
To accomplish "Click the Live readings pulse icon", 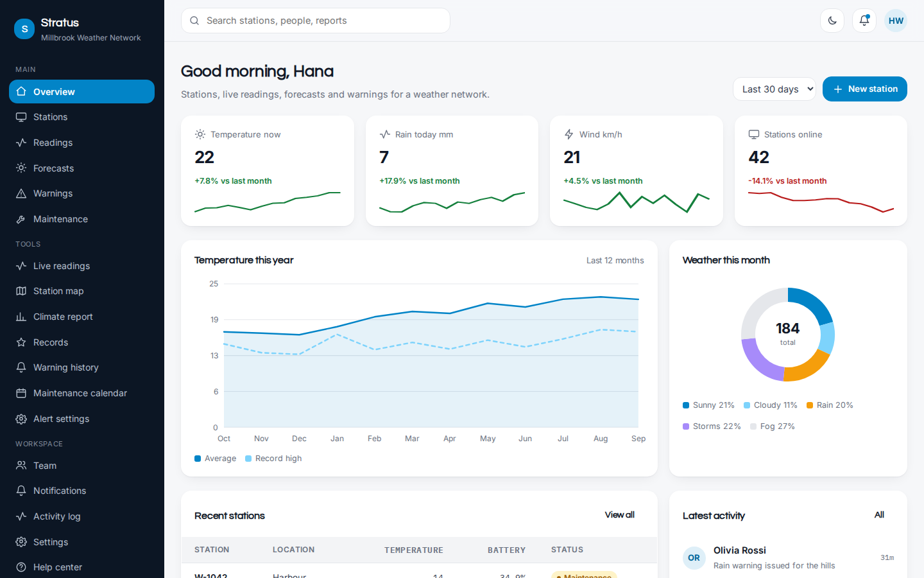I will click(21, 266).
